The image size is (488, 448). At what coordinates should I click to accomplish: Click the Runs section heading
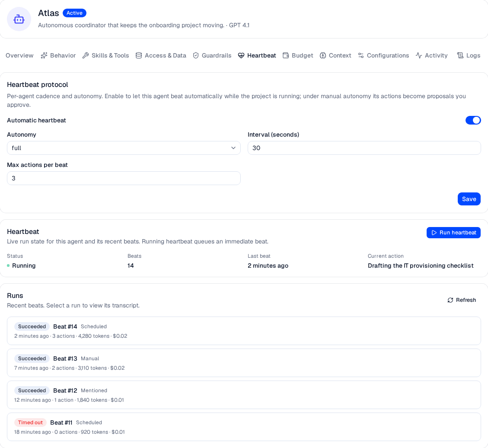pyautogui.click(x=15, y=296)
